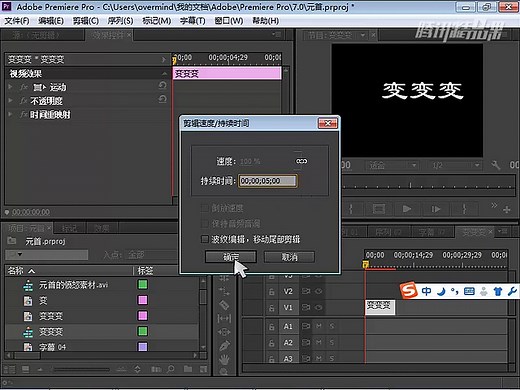Cancel dialog with 取消 button
520x390 pixels.
tap(289, 257)
